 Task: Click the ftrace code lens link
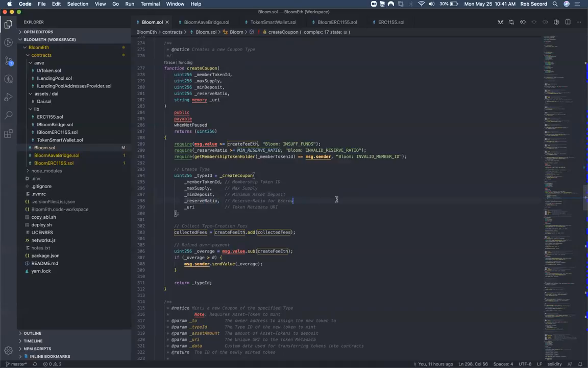tap(169, 62)
